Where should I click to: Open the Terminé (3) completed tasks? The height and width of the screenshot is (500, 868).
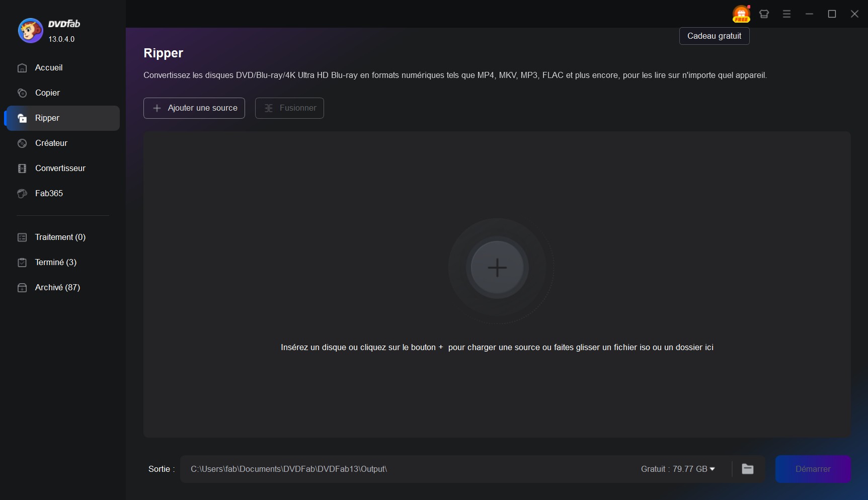tap(55, 262)
